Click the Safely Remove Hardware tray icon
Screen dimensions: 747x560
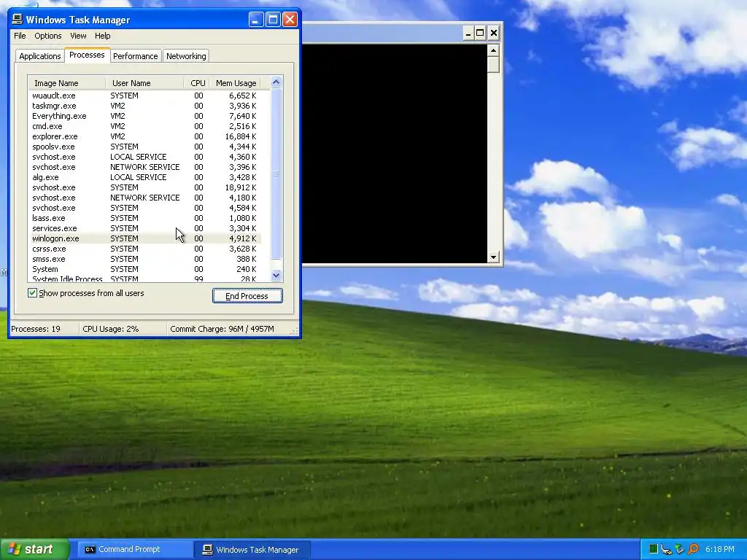point(679,549)
